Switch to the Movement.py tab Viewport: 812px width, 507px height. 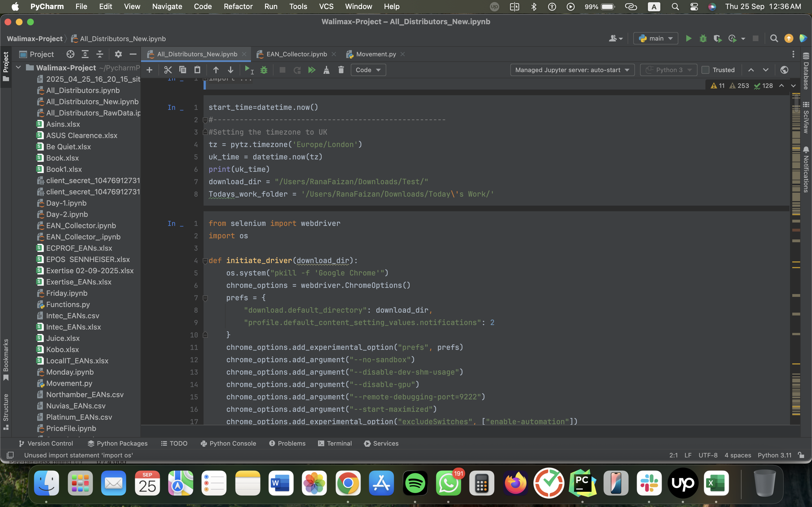pyautogui.click(x=375, y=54)
